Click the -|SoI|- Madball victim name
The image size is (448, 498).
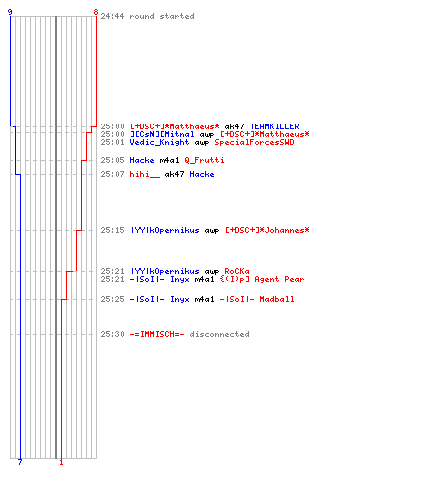click(257, 299)
